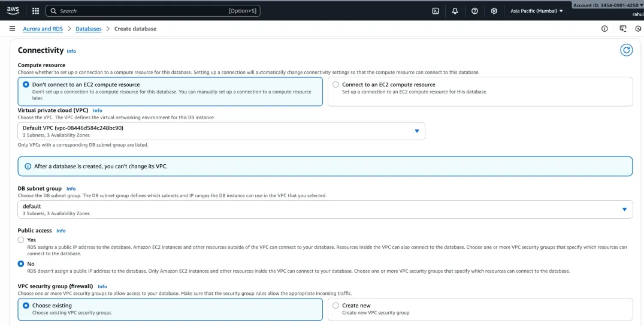
Task: Open the notifications bell
Action: click(x=455, y=11)
